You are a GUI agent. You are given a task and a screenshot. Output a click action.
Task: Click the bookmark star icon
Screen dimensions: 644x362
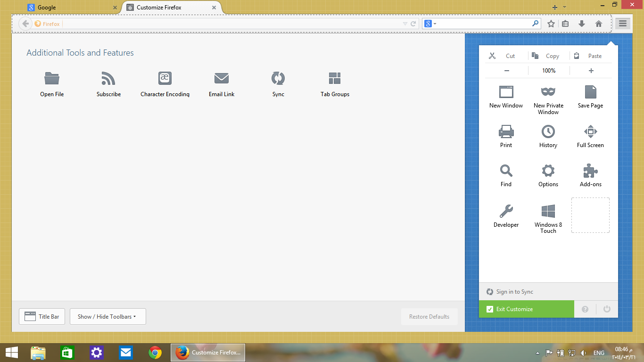pyautogui.click(x=551, y=24)
